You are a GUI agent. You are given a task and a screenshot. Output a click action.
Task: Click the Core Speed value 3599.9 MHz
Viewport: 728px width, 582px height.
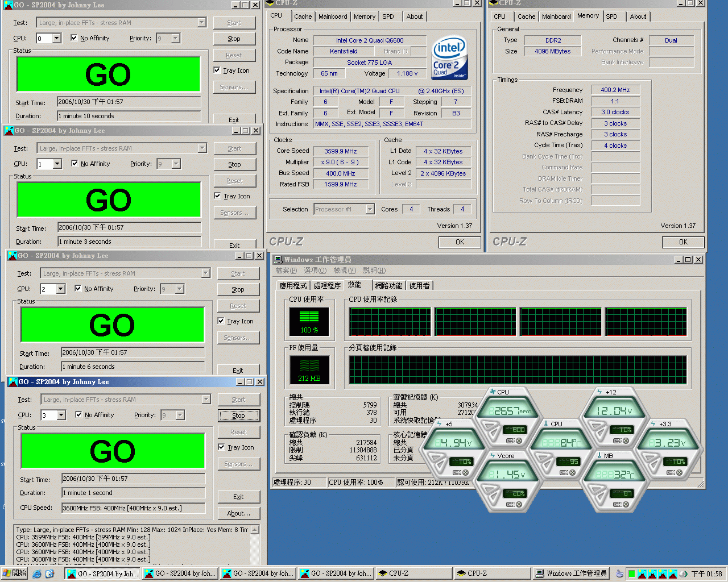coord(341,151)
